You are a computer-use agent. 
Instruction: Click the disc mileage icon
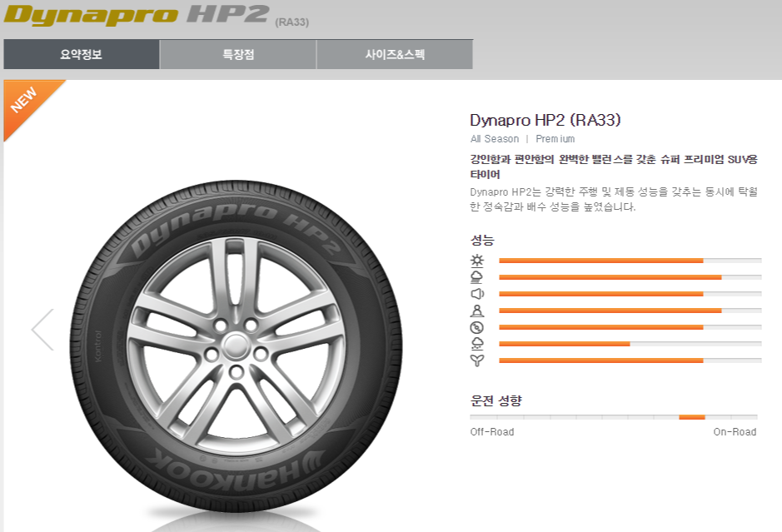(477, 327)
